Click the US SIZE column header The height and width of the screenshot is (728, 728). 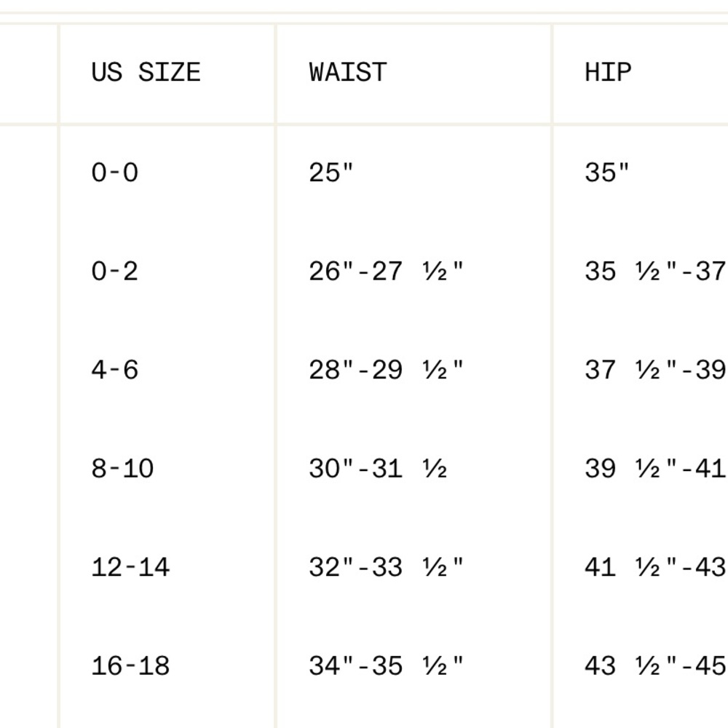(146, 73)
